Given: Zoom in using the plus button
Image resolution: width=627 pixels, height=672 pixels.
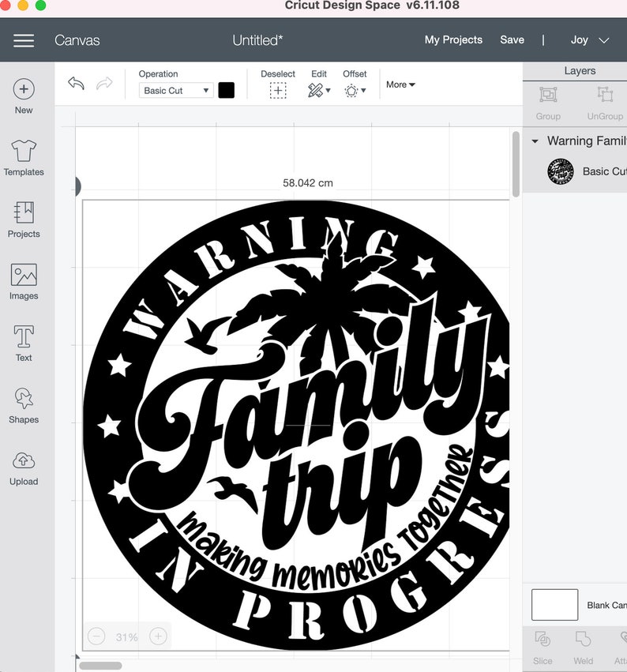Looking at the screenshot, I should (158, 636).
